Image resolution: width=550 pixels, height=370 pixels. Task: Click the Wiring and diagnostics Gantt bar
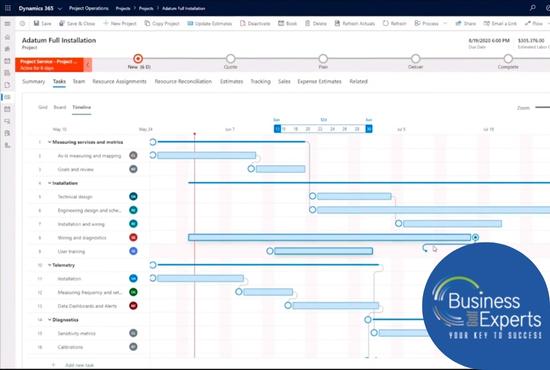[x=329, y=237]
